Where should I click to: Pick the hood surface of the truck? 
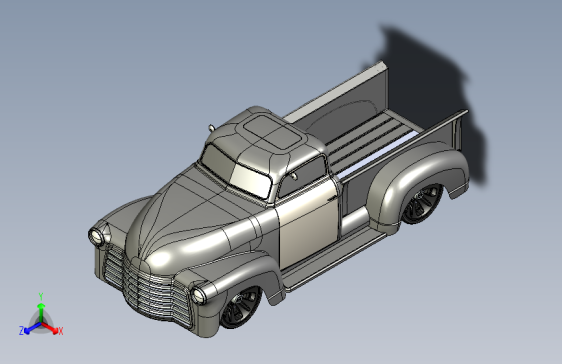[194, 219]
